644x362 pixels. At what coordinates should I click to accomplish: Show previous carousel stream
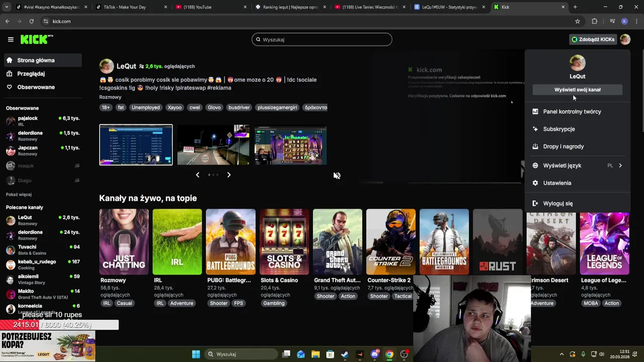click(197, 175)
